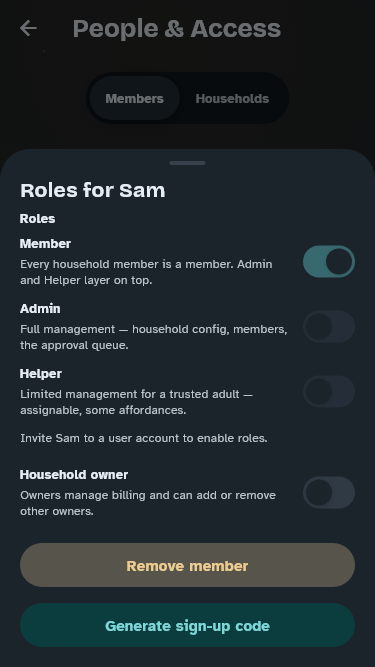Screen dimensions: 375x667
Task: Select the Member role label
Action: 45,244
